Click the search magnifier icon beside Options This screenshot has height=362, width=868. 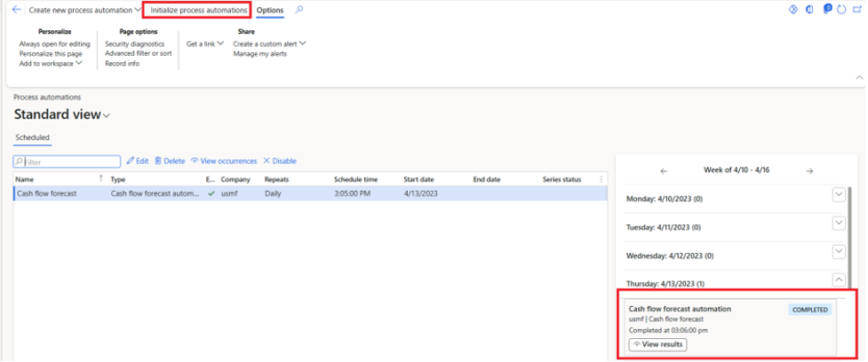pos(299,10)
